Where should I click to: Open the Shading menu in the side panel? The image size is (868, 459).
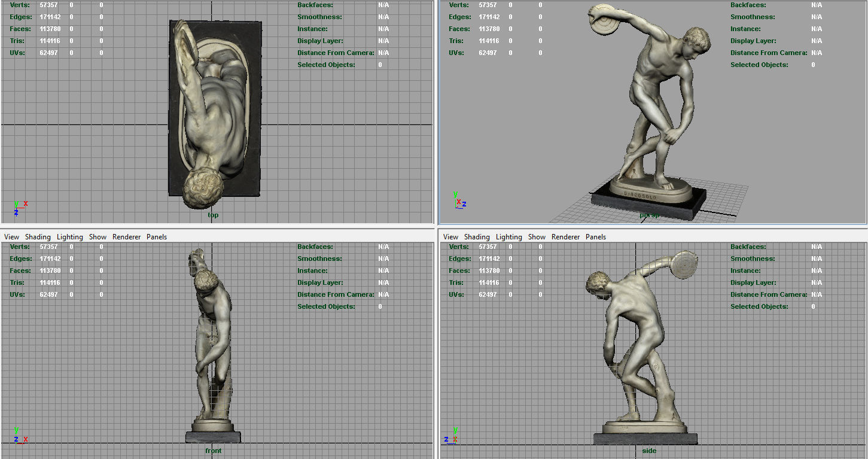[477, 237]
